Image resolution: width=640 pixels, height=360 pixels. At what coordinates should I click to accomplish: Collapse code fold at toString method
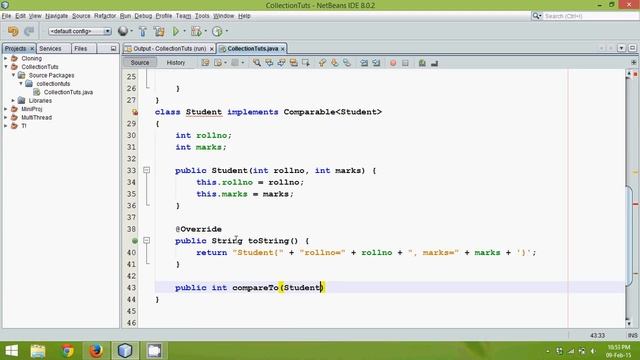(x=147, y=240)
